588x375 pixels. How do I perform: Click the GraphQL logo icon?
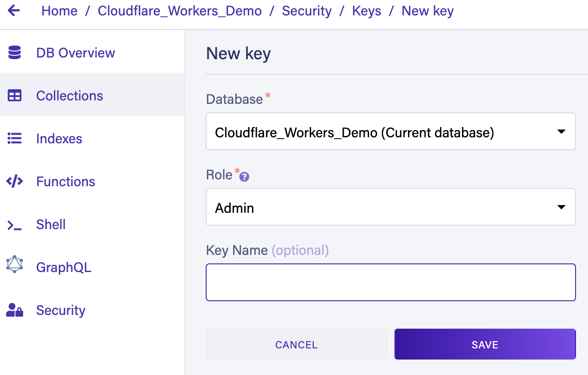tap(15, 264)
